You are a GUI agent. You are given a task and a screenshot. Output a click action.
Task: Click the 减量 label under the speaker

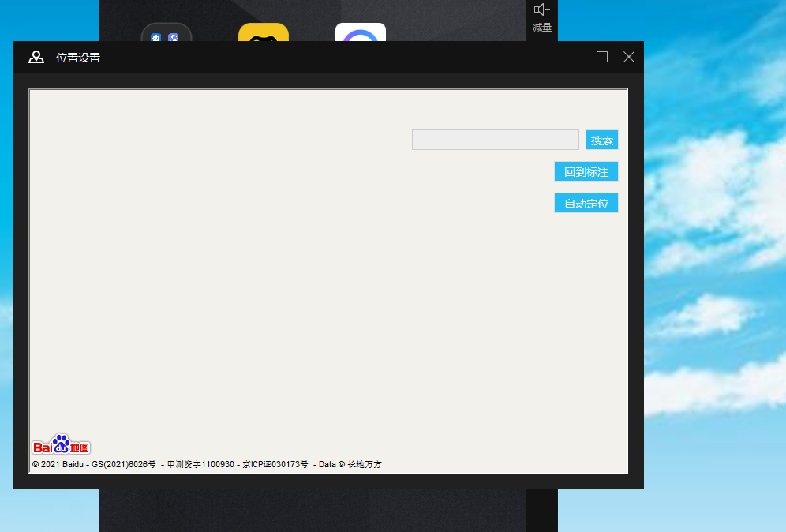541,28
